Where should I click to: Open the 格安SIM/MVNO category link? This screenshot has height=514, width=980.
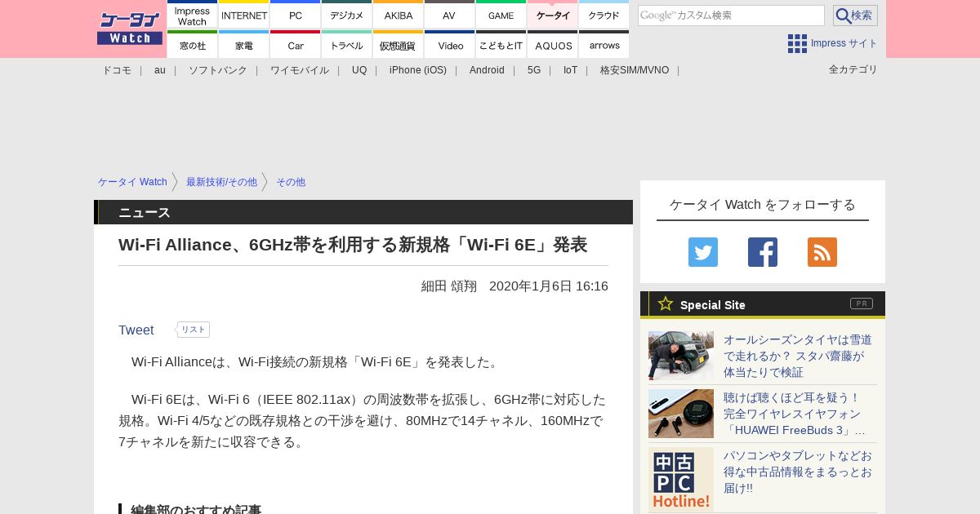pos(635,70)
